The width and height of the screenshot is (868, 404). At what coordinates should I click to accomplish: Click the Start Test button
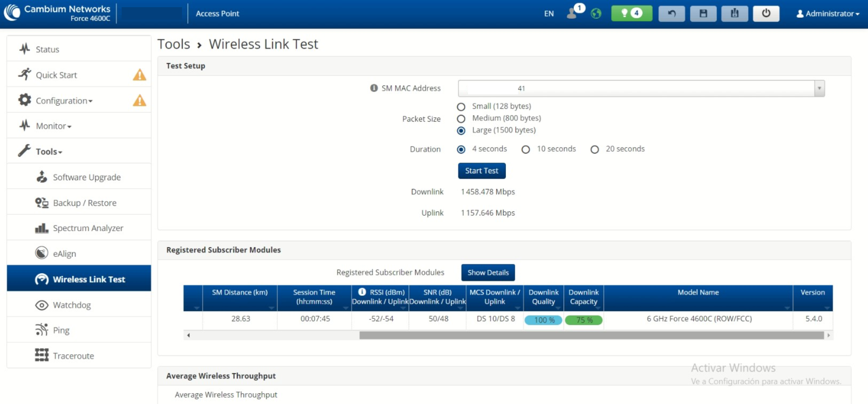[482, 171]
